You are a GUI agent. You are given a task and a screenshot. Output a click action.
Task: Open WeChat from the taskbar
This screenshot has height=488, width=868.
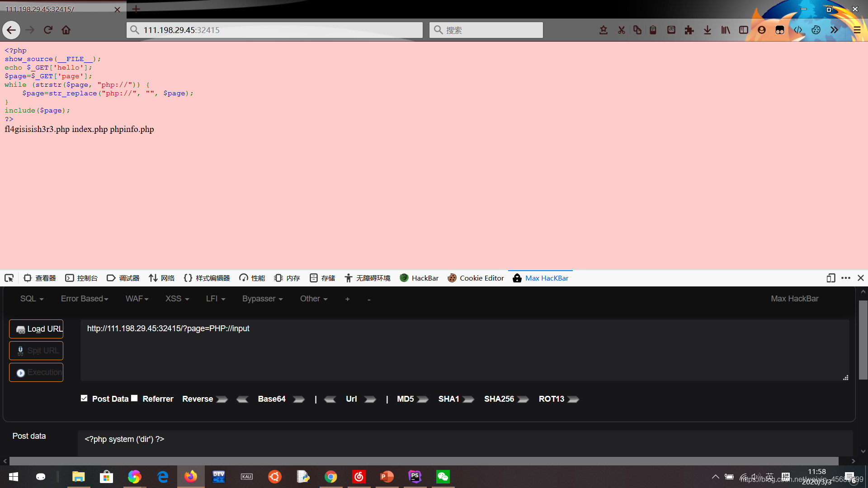tap(443, 477)
